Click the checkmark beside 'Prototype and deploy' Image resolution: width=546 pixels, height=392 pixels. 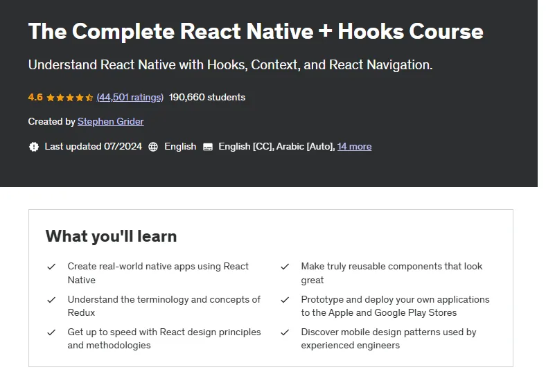[285, 300]
